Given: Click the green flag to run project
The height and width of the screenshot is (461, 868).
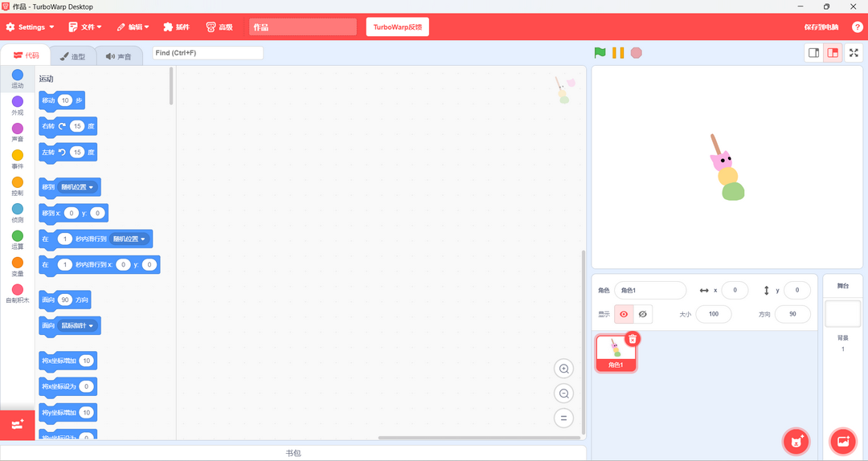Looking at the screenshot, I should pos(600,53).
